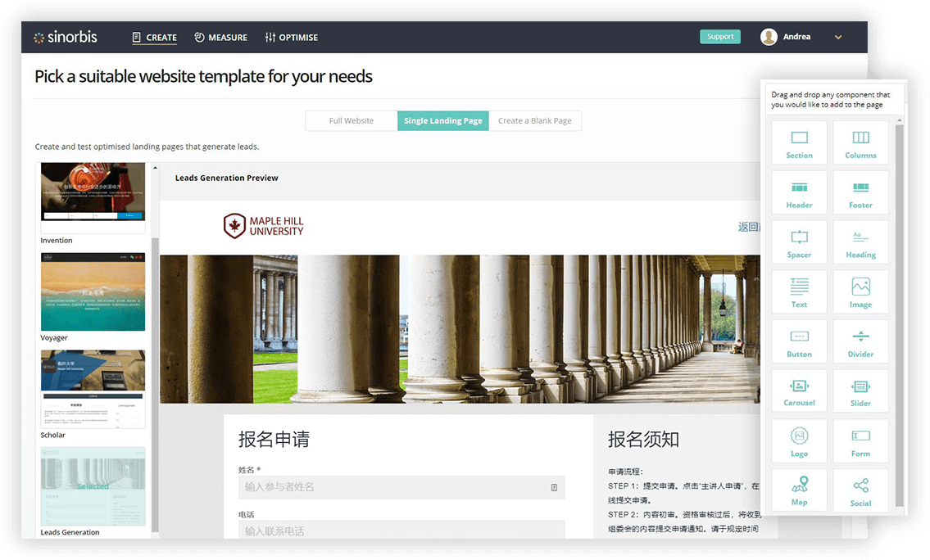Click the Support button
This screenshot has width=930, height=560.
click(719, 36)
